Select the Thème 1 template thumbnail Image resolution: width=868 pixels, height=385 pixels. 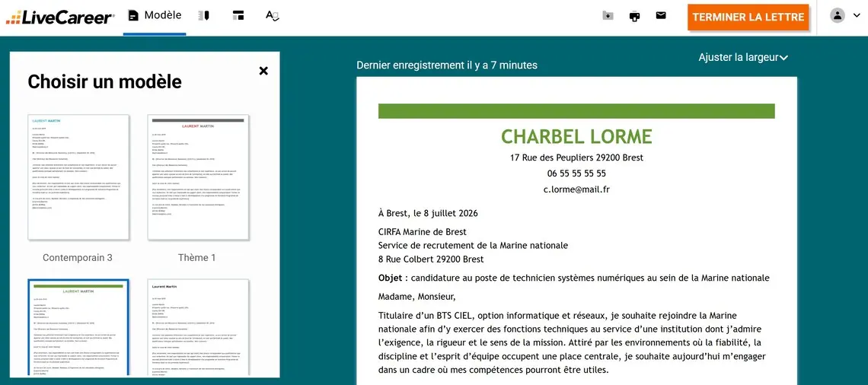198,177
